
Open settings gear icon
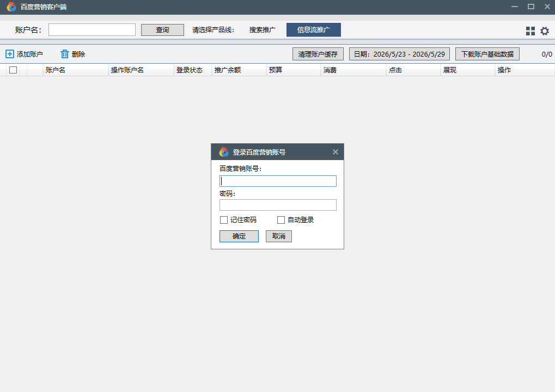point(545,31)
